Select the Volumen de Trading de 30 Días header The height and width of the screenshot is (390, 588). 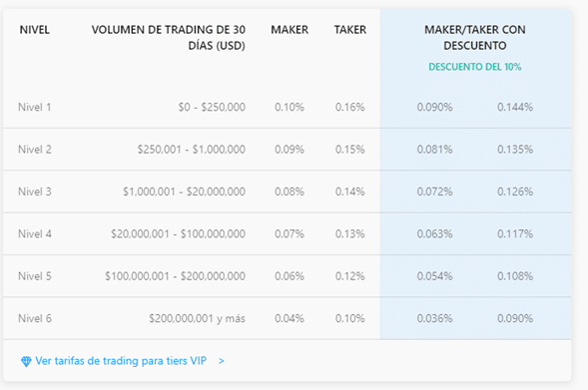point(169,38)
